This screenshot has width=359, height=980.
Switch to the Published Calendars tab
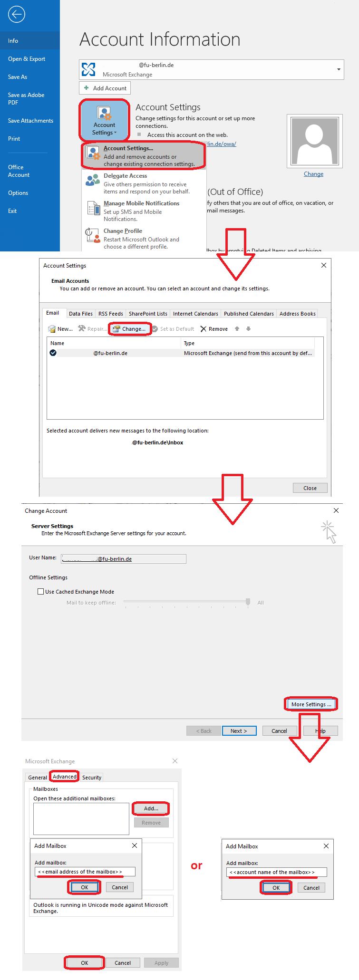249,314
